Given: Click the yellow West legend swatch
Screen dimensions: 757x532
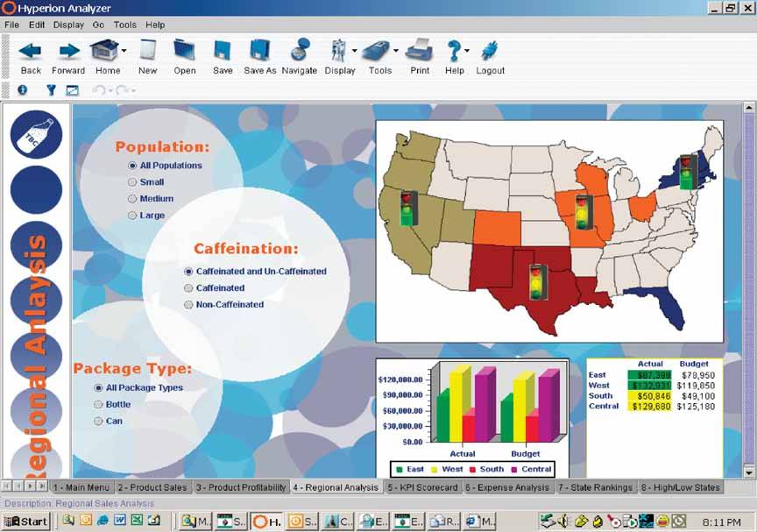Looking at the screenshot, I should pyautogui.click(x=434, y=469).
